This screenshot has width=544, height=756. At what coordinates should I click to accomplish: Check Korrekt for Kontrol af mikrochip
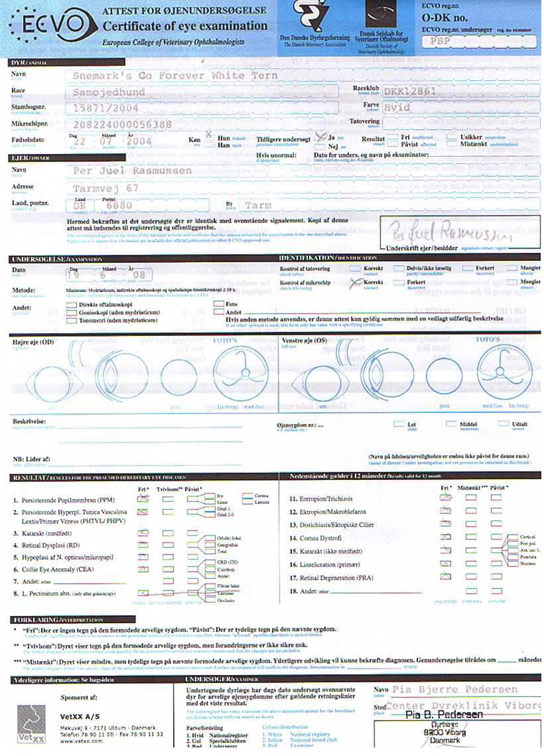click(x=356, y=283)
